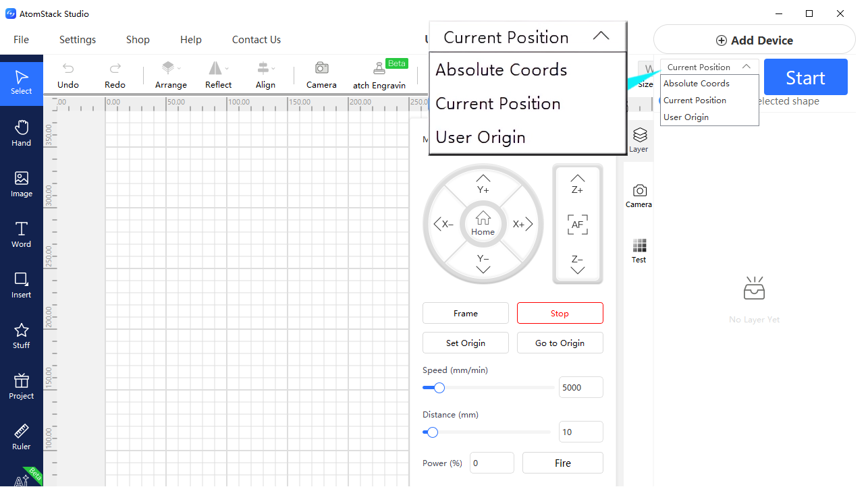Open the Shop menu
The image size is (868, 487).
click(x=138, y=40)
